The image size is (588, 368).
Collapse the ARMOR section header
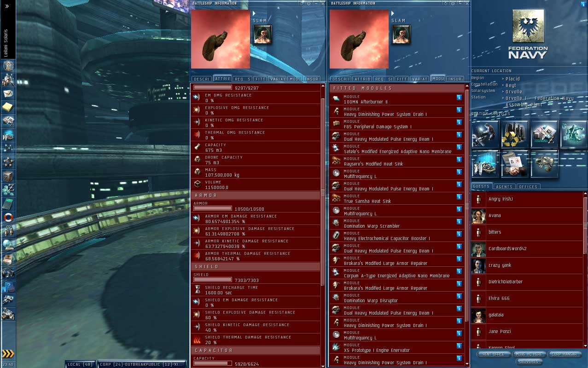point(256,195)
